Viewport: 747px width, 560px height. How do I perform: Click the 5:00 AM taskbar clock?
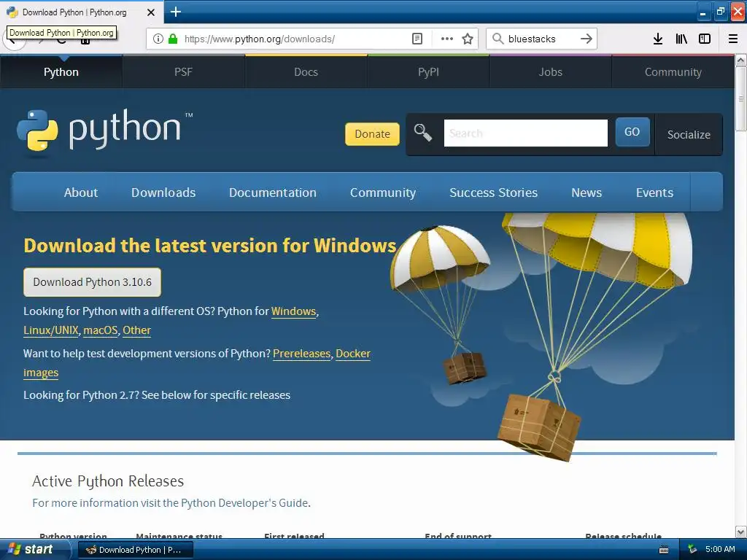point(720,550)
